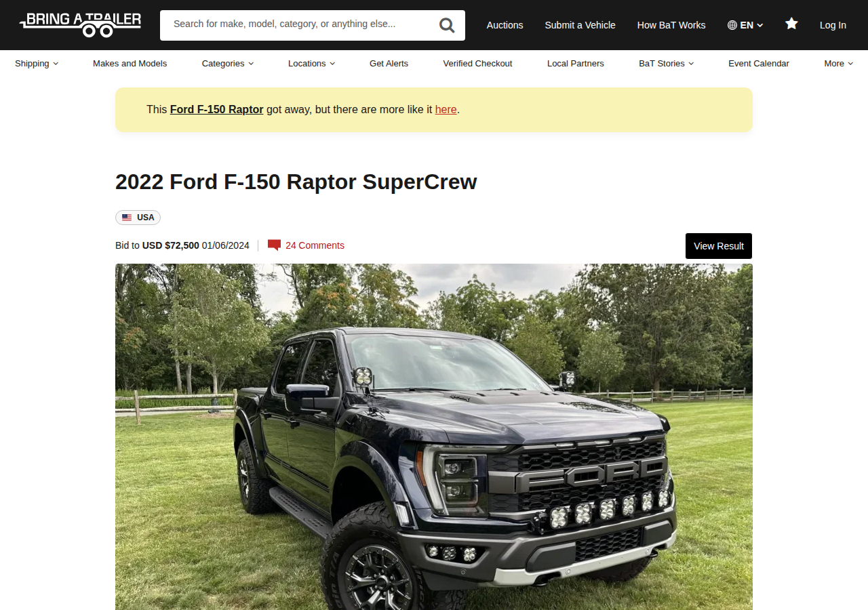Go to Makes and Models
Image resolution: width=868 pixels, height=610 pixels.
point(130,63)
